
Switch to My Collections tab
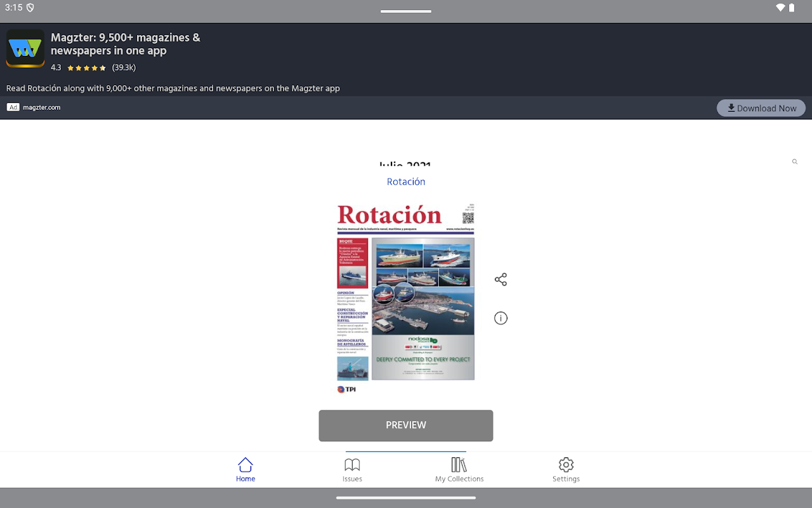(x=459, y=470)
